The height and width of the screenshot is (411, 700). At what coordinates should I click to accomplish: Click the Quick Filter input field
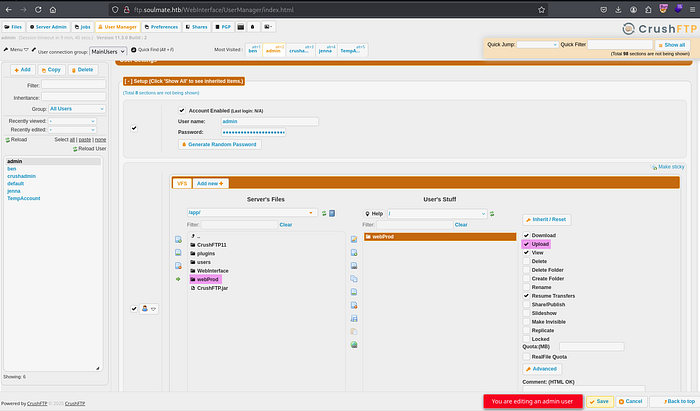620,45
